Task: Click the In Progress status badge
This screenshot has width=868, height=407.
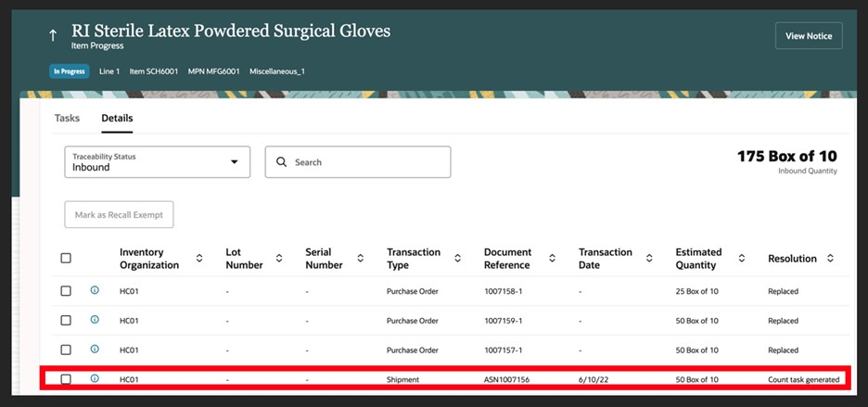Action: point(70,71)
